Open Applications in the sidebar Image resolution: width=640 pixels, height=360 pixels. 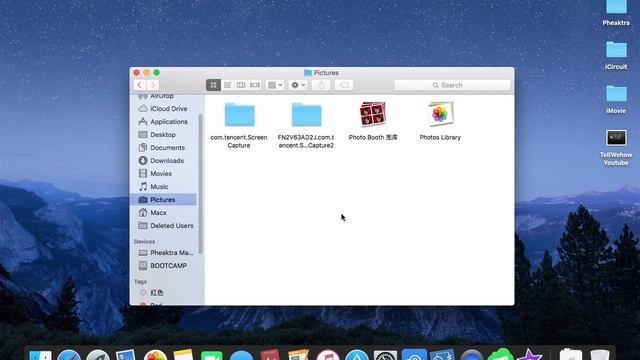tap(163, 122)
